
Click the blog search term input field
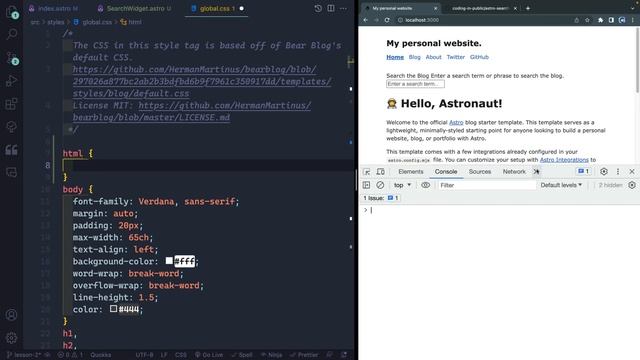pos(415,84)
